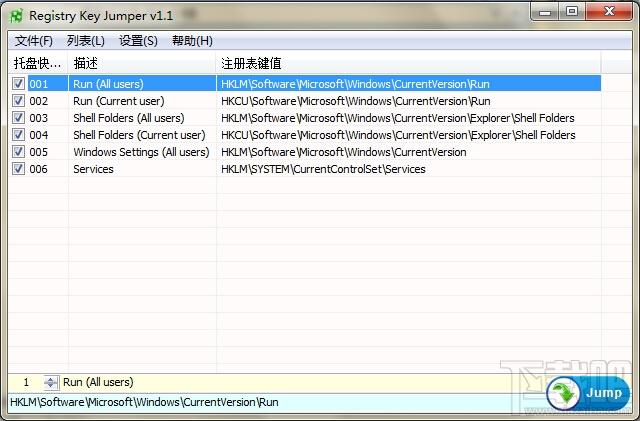Select the Shell Folders (Current user) description
640x421 pixels.
139,135
